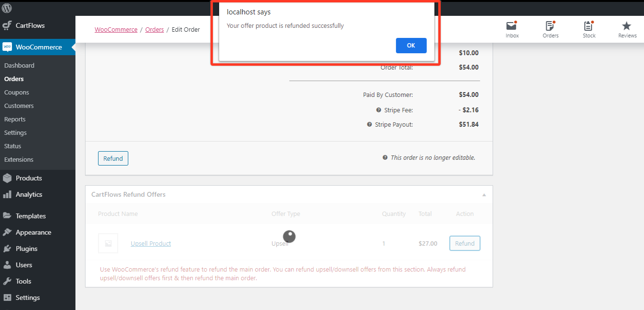Image resolution: width=644 pixels, height=310 pixels.
Task: Open the Plugins menu in sidebar
Action: coord(26,249)
